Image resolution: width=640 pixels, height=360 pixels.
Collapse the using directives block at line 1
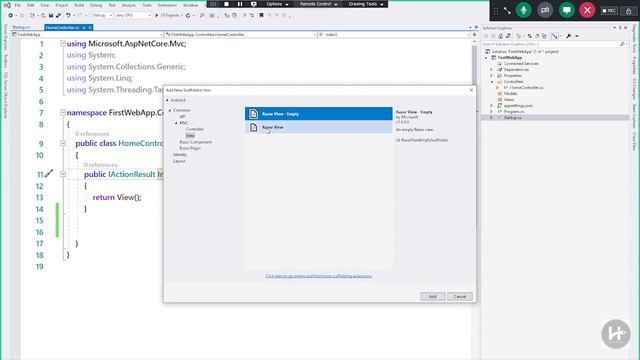[63, 44]
